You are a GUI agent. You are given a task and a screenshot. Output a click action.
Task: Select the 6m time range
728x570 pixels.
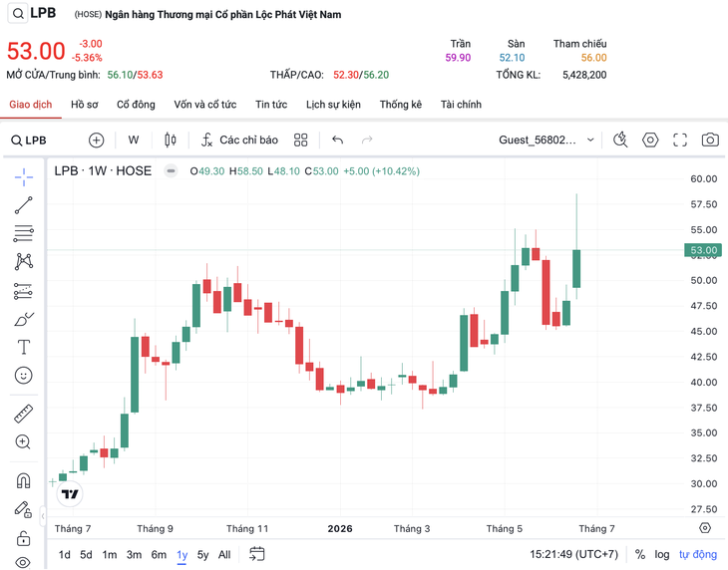(159, 555)
